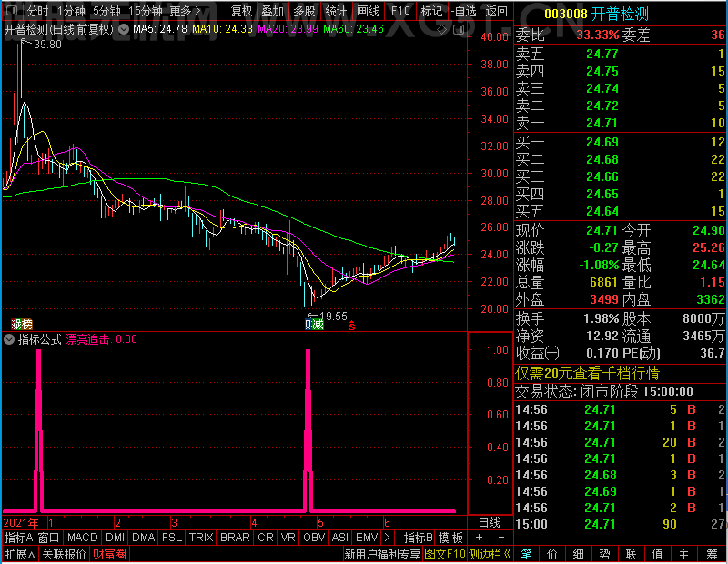Switch to the 1分钟 period
This screenshot has width=728, height=564.
coord(72,11)
